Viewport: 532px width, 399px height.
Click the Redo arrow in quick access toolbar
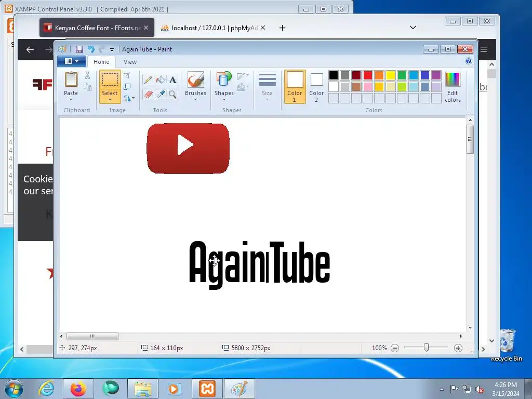coord(102,49)
